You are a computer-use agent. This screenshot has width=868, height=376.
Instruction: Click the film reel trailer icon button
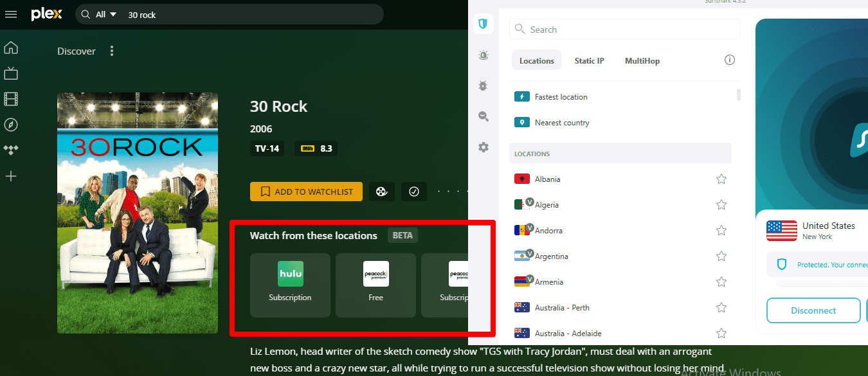click(x=382, y=192)
